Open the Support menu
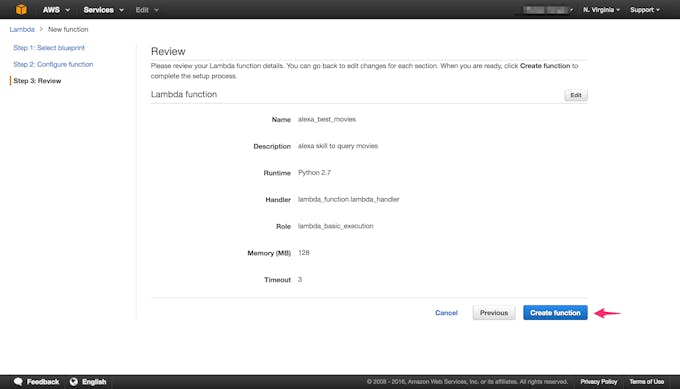Viewport: 680px width, 389px height. coord(644,10)
